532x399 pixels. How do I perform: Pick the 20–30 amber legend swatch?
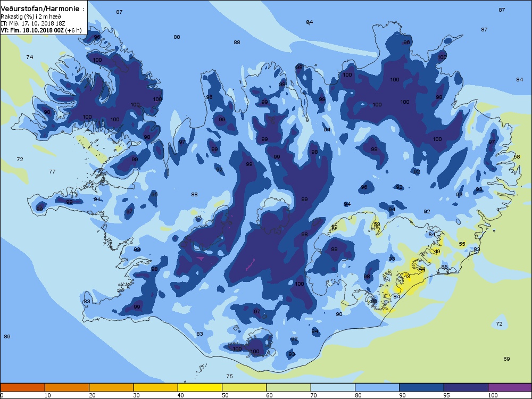click(111, 387)
